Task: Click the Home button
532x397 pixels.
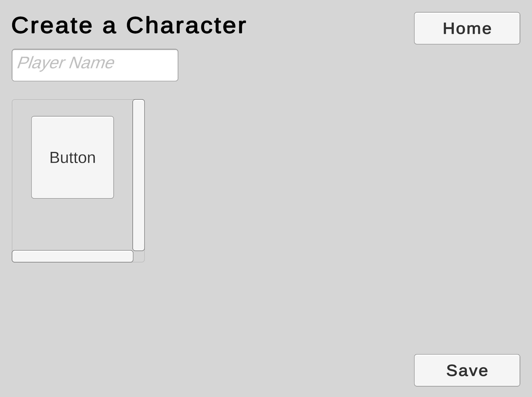Action: pos(467,28)
